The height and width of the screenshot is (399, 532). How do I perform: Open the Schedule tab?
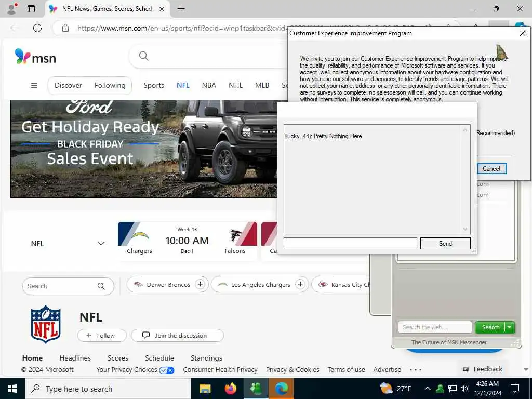[x=159, y=358]
